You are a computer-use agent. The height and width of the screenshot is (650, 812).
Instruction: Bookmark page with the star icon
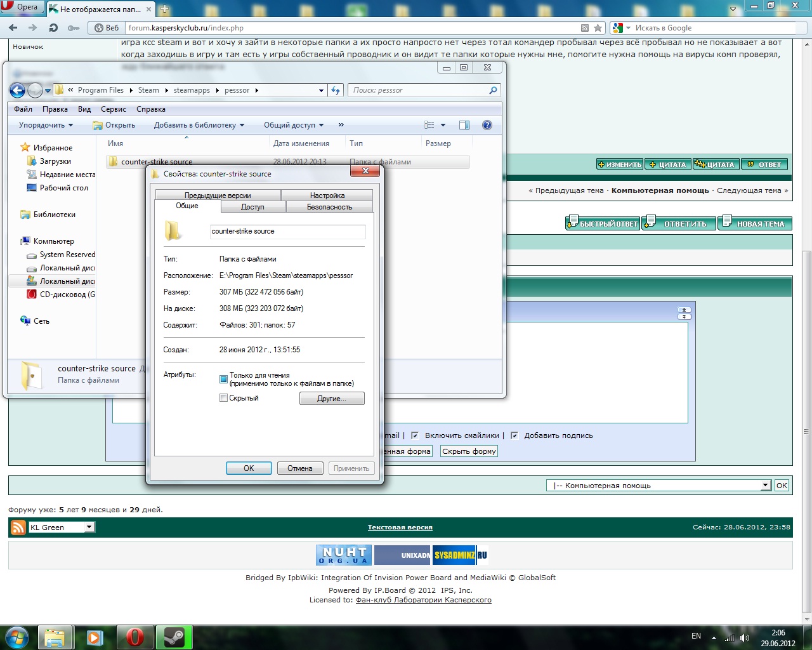coord(598,28)
